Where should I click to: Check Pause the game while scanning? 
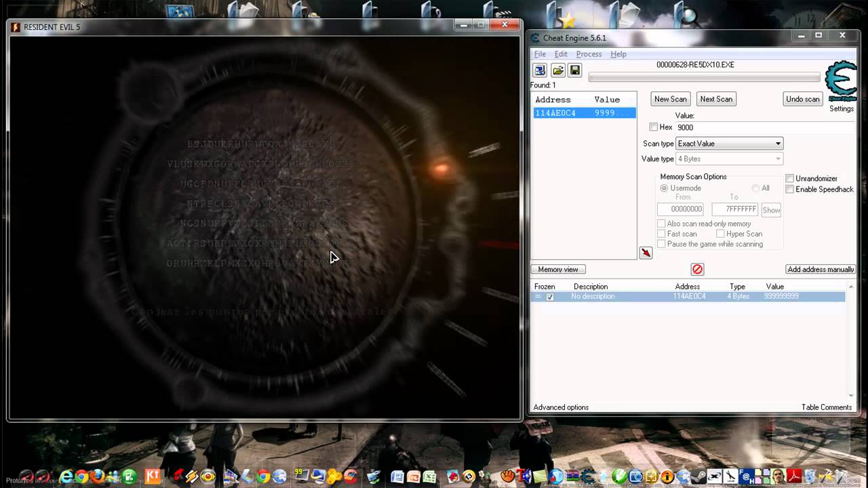coord(661,244)
